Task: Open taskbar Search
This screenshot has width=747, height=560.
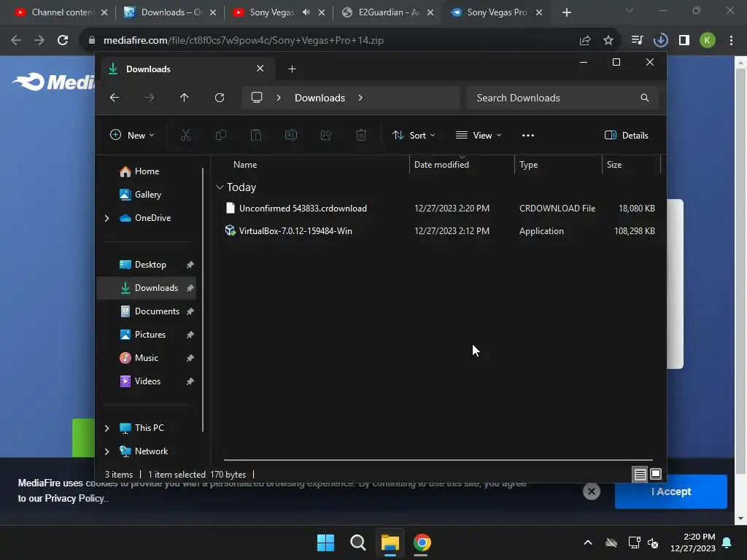Action: click(357, 542)
